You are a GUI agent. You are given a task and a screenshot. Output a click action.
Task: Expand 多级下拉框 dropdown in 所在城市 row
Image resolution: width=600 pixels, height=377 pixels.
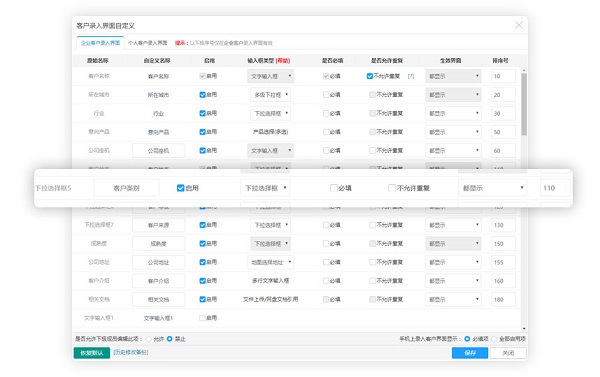(270, 95)
